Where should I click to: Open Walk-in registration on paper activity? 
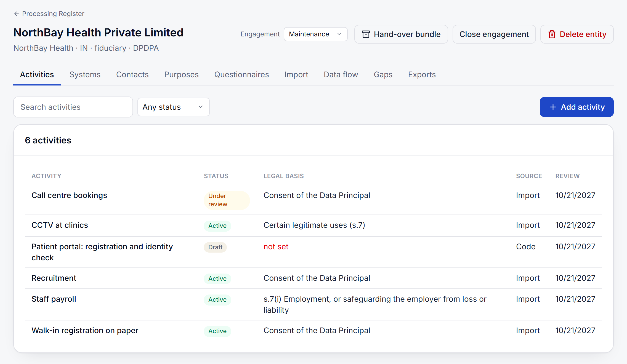pyautogui.click(x=85, y=330)
